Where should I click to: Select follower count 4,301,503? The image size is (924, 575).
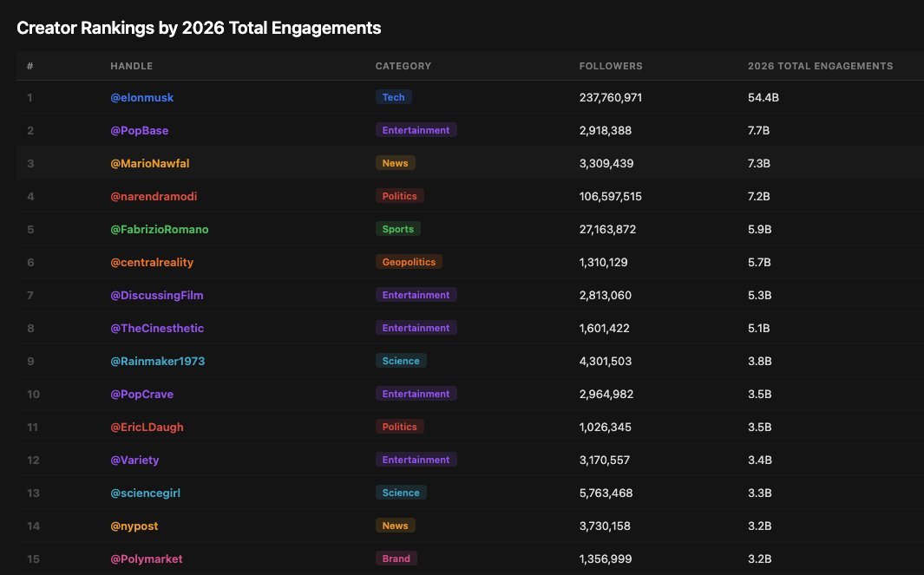pyautogui.click(x=606, y=362)
